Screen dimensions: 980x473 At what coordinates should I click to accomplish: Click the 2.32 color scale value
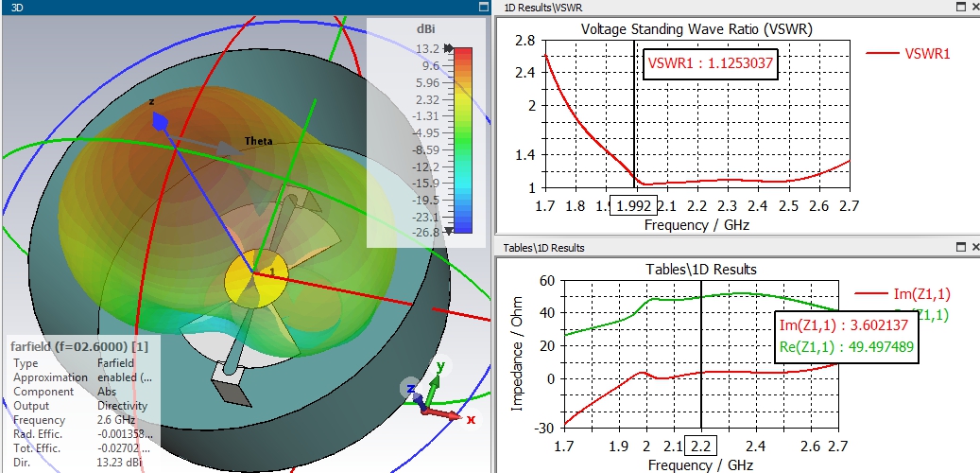point(427,99)
